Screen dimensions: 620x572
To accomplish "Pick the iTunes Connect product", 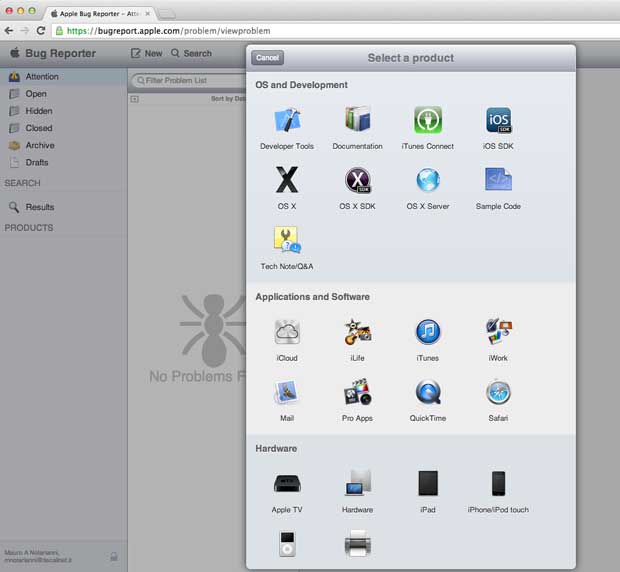I will [428, 120].
